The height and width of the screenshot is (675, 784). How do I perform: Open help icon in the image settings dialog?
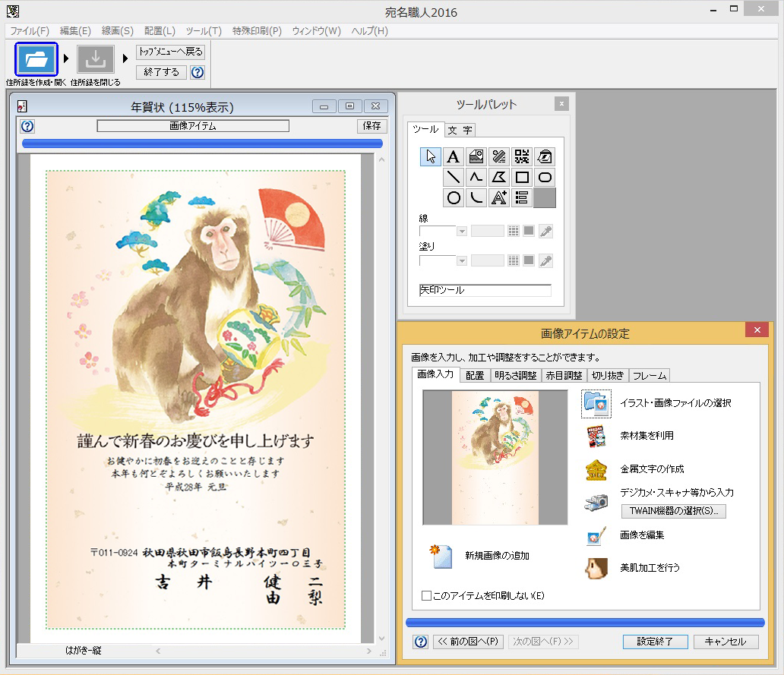click(x=421, y=642)
